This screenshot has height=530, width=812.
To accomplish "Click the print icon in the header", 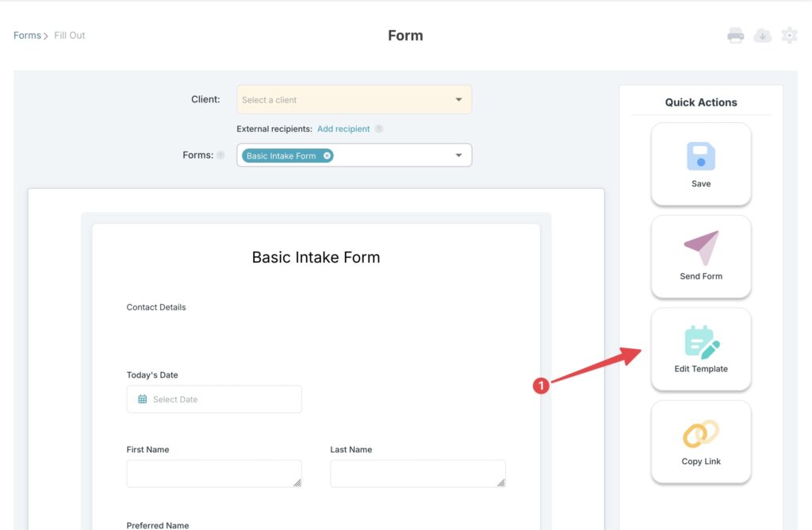I will click(x=735, y=36).
